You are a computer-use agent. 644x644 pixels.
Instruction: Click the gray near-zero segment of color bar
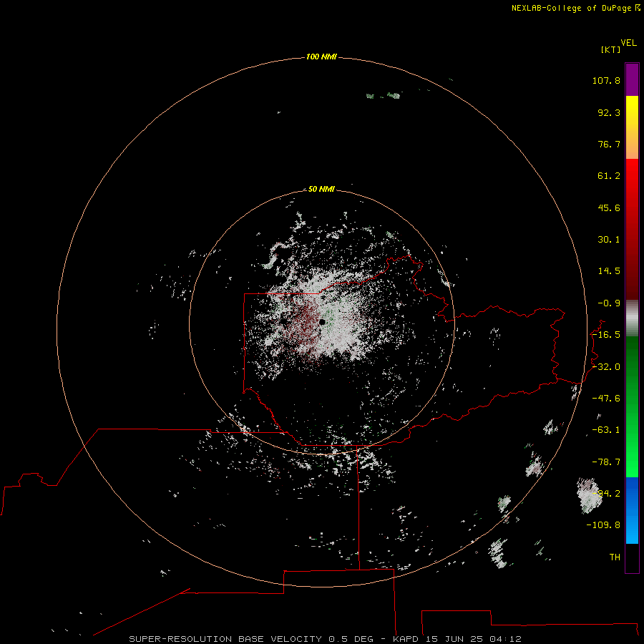(x=632, y=318)
